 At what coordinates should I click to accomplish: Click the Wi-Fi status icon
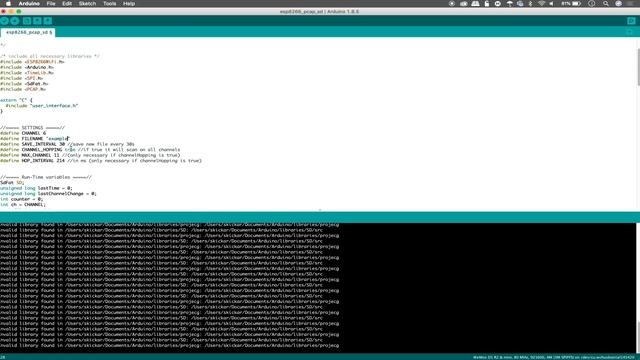541,4
